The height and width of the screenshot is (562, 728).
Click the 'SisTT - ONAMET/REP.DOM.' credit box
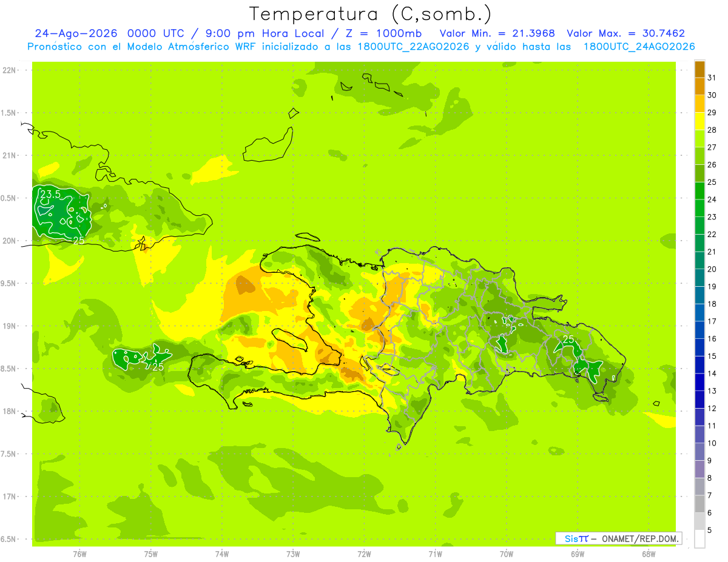click(x=618, y=538)
